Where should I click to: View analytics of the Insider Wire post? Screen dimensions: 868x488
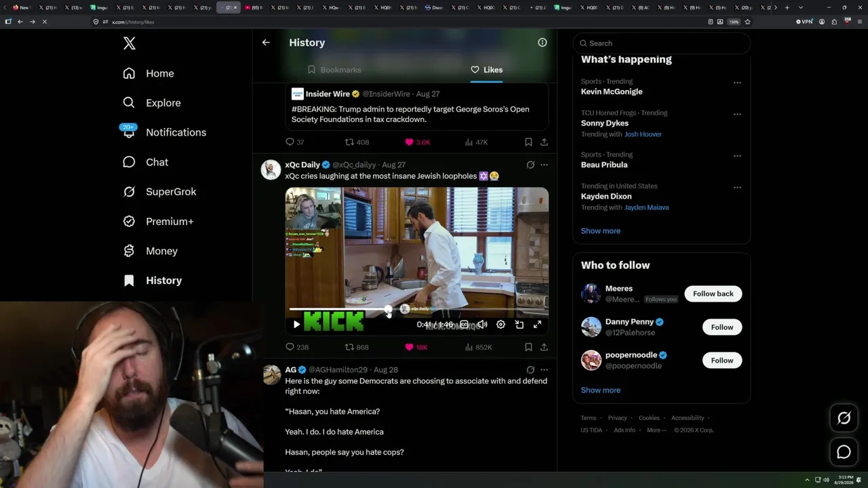pyautogui.click(x=476, y=142)
